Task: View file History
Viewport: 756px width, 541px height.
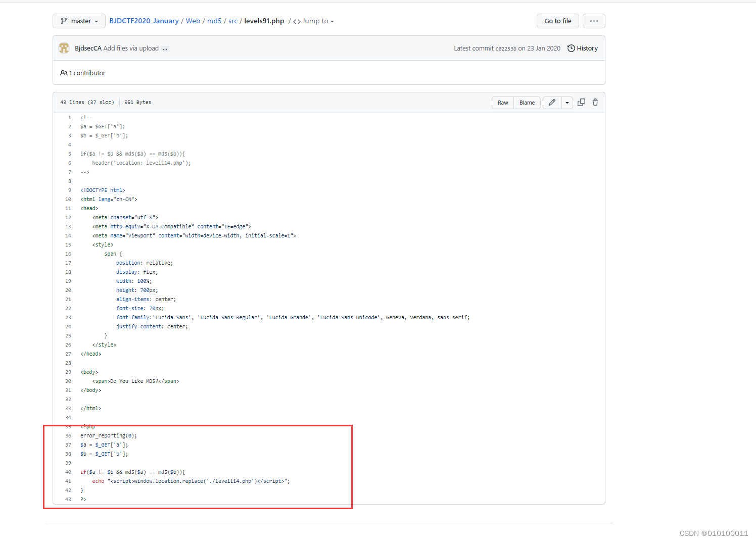Action: click(x=583, y=48)
